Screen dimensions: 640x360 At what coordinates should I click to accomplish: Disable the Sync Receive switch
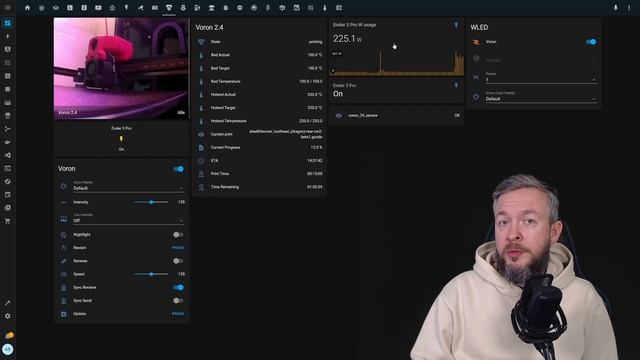tap(178, 287)
